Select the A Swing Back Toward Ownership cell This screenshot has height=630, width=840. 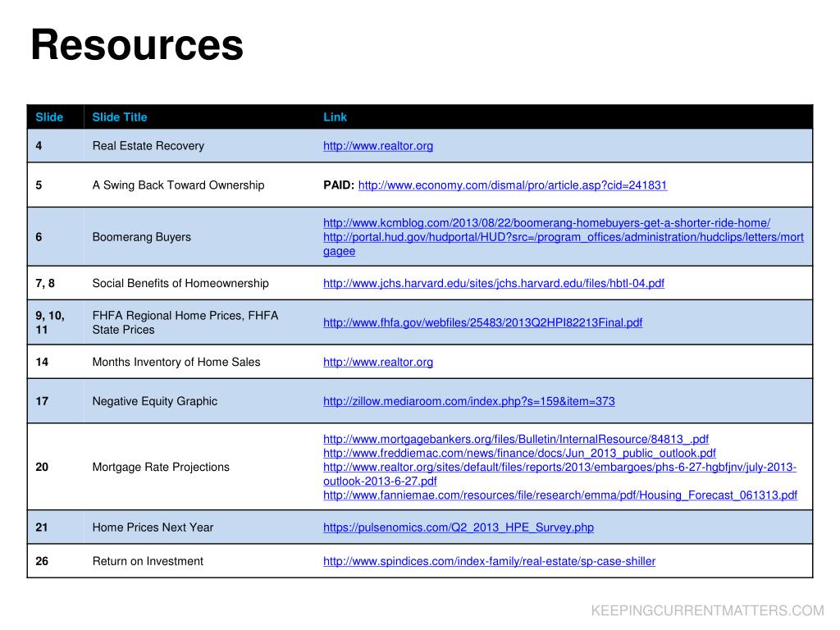click(x=200, y=185)
